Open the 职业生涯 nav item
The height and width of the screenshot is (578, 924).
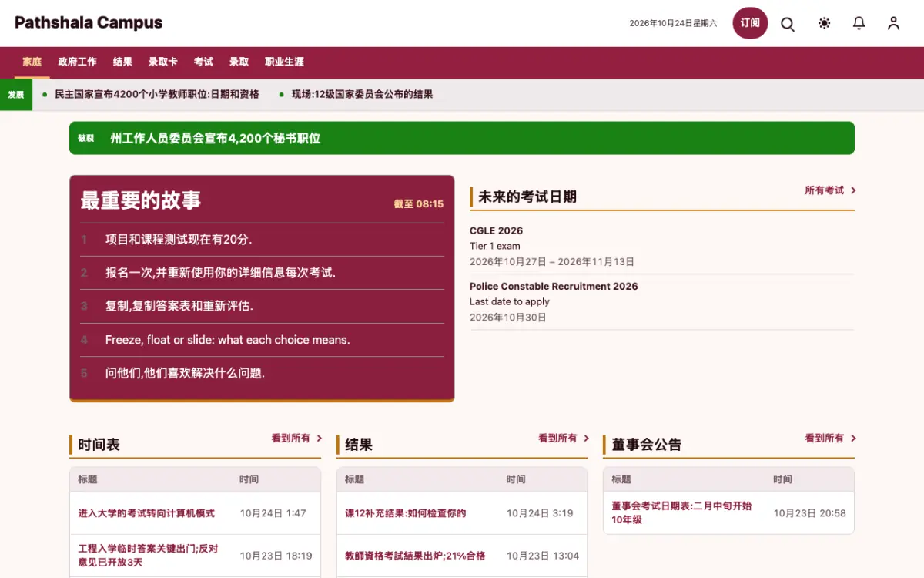tap(284, 62)
